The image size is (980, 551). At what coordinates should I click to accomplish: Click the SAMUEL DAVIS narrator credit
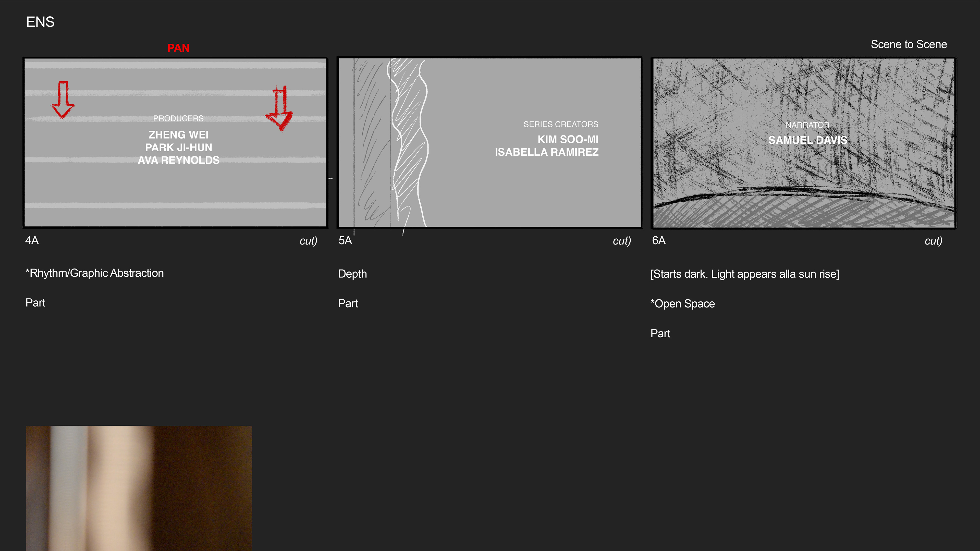point(808,140)
